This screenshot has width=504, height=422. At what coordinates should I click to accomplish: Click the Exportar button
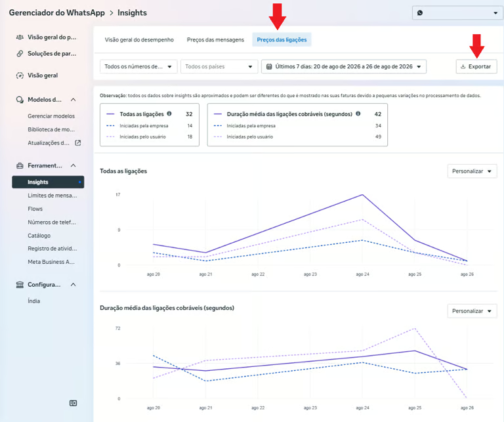[476, 66]
